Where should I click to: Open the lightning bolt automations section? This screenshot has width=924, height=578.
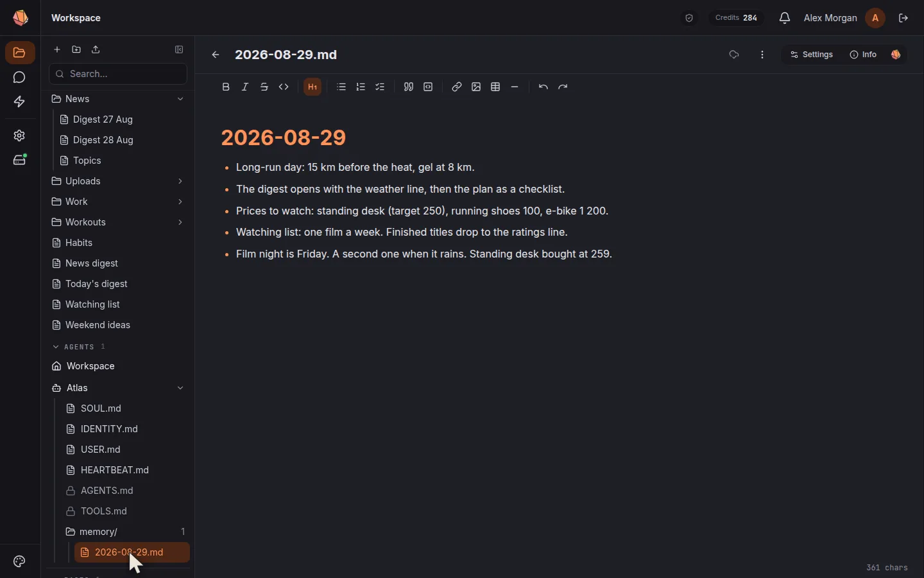(x=19, y=102)
